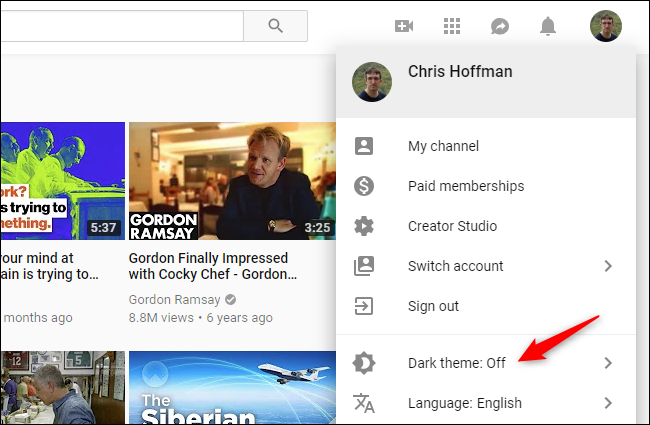Screen dimensions: 650x425
Task: Open Gordon Finally Impressed with Cocky Chef title
Action: pyautogui.click(x=213, y=266)
